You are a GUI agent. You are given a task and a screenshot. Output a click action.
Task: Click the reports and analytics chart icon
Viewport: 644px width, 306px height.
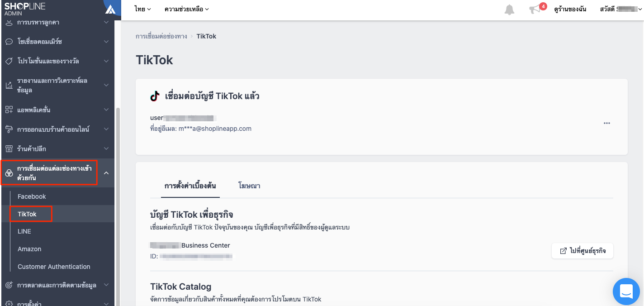tap(9, 85)
